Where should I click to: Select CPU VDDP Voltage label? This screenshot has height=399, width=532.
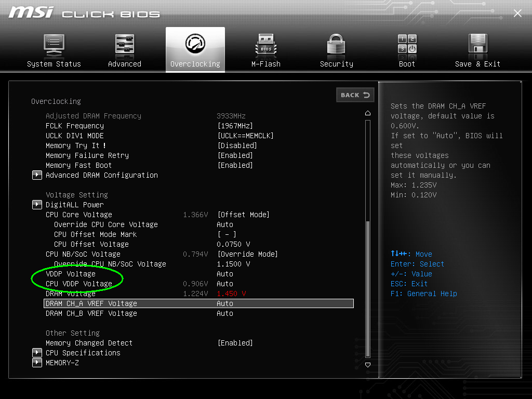(x=79, y=284)
